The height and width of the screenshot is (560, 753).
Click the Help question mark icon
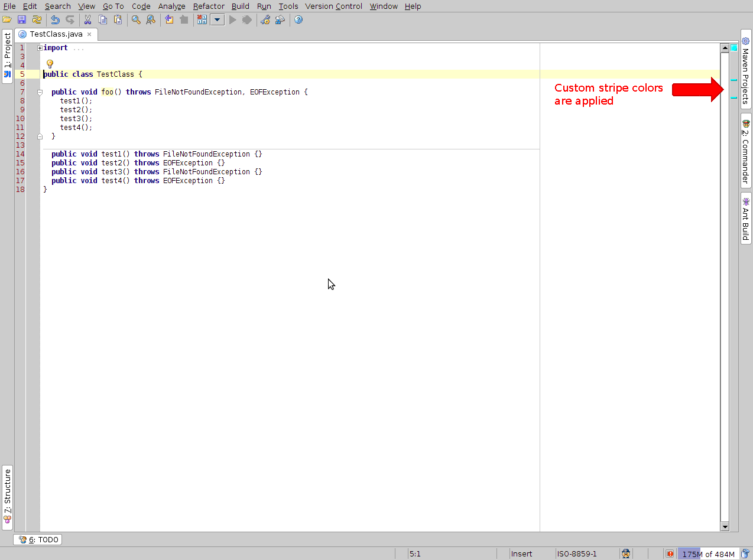298,19
